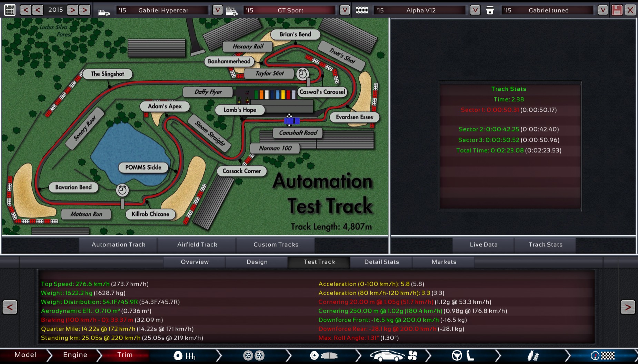Show the Live Data panel
Screen dimensions: 638x364
click(484, 245)
